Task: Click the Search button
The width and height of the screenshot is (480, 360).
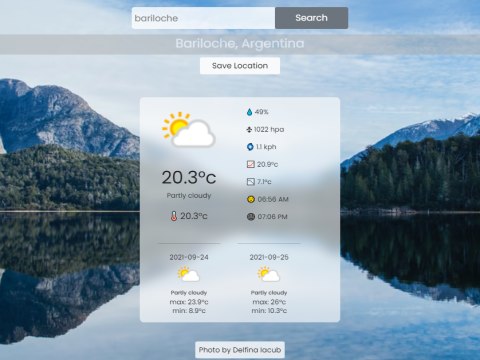Action: (x=311, y=18)
